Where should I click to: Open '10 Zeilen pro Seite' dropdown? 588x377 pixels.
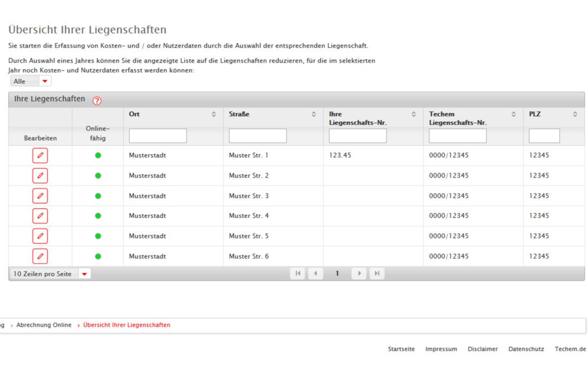tap(50, 274)
